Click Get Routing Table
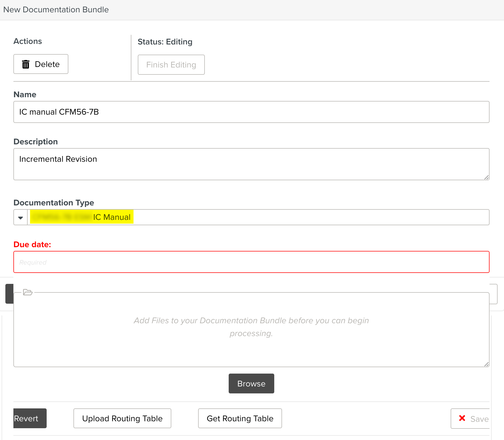 click(240, 418)
